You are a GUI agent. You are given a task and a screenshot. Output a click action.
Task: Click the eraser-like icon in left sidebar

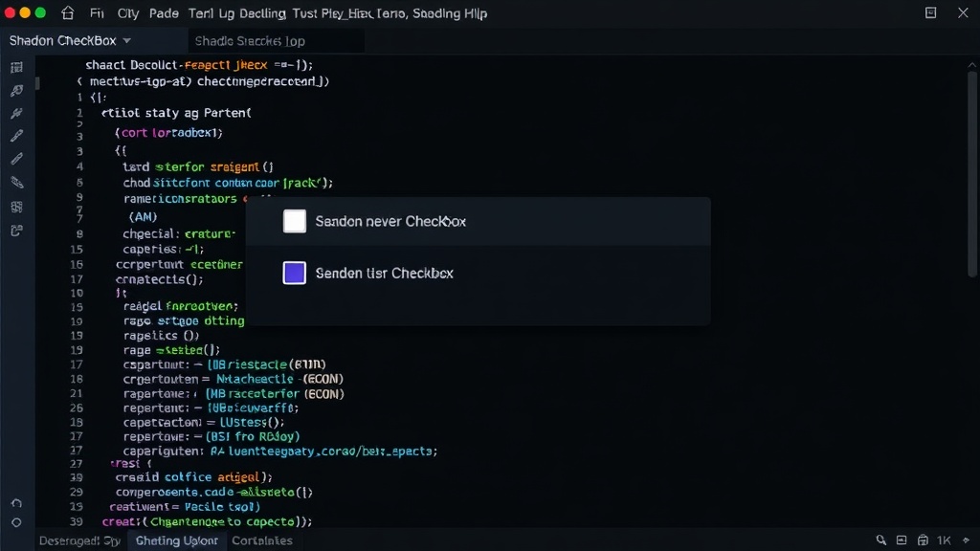click(x=17, y=183)
